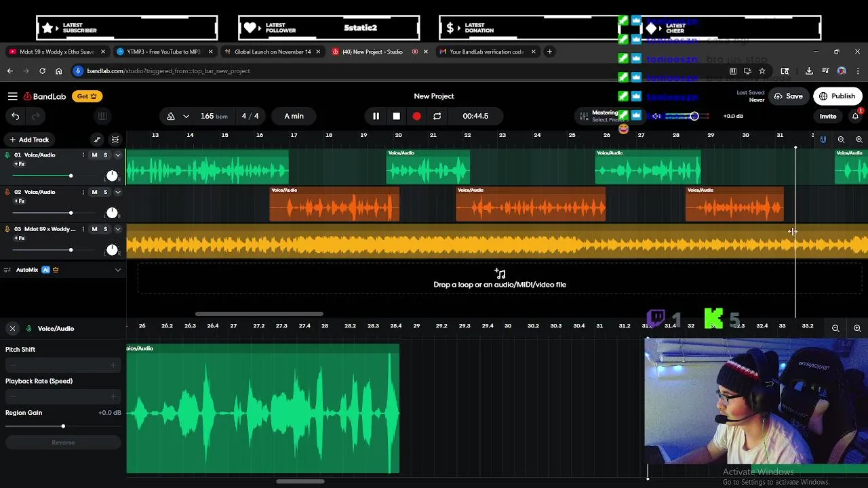Select the orange Voice/Audio clip at bar 22

coord(530,204)
